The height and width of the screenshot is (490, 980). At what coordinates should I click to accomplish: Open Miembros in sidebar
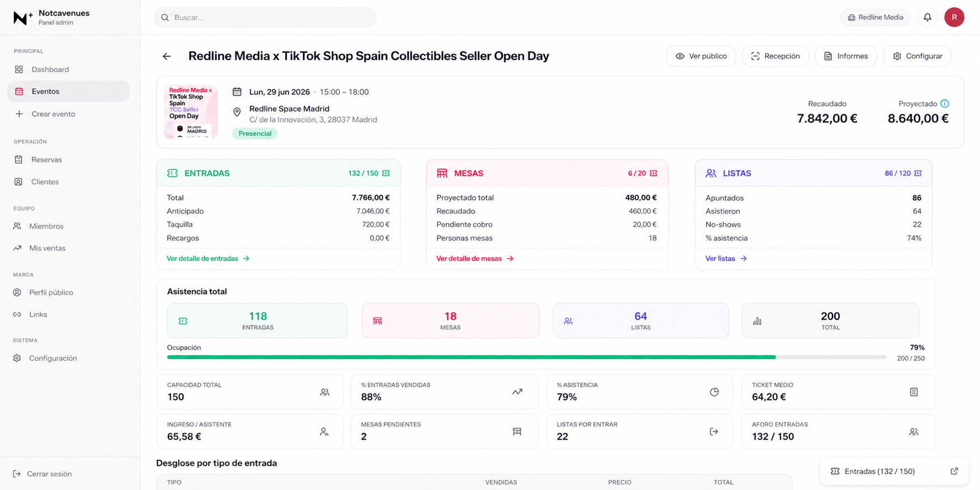pos(69,226)
